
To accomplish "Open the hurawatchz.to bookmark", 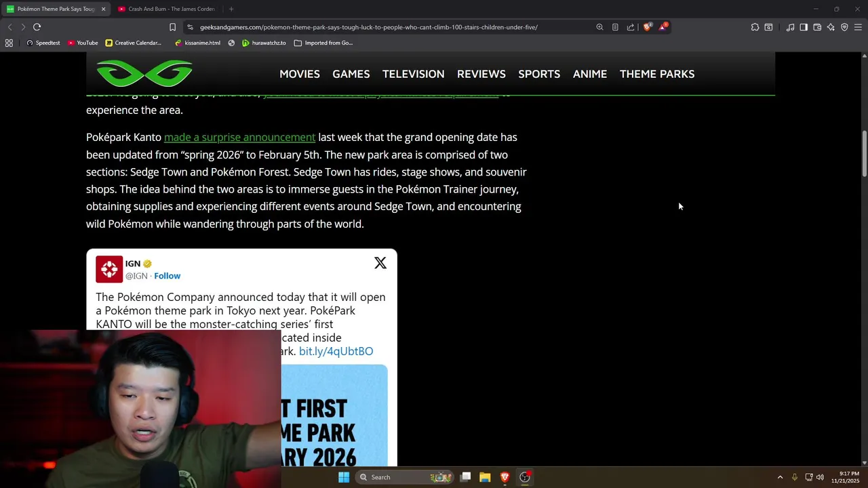I will [x=264, y=43].
